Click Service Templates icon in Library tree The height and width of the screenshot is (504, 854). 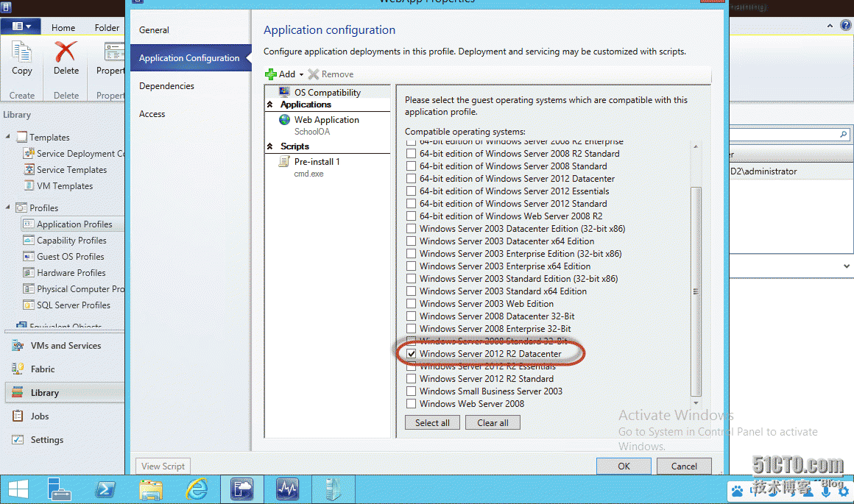click(x=29, y=170)
